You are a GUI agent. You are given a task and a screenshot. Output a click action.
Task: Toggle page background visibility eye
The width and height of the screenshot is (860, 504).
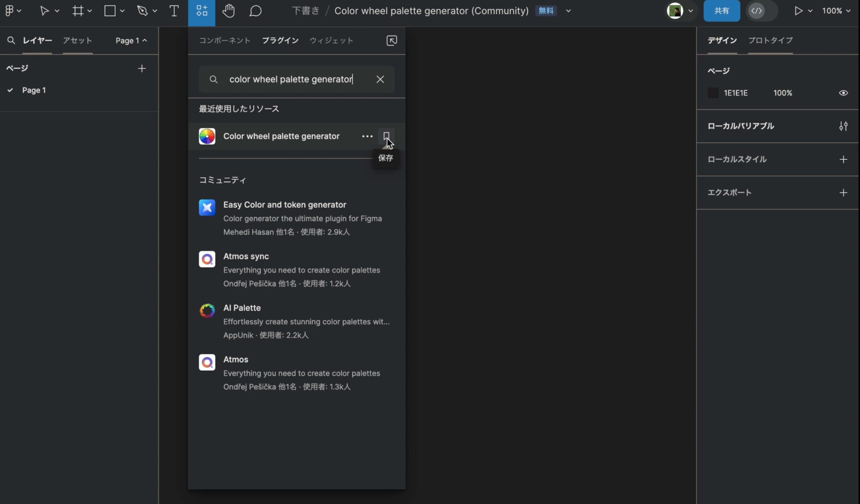843,93
